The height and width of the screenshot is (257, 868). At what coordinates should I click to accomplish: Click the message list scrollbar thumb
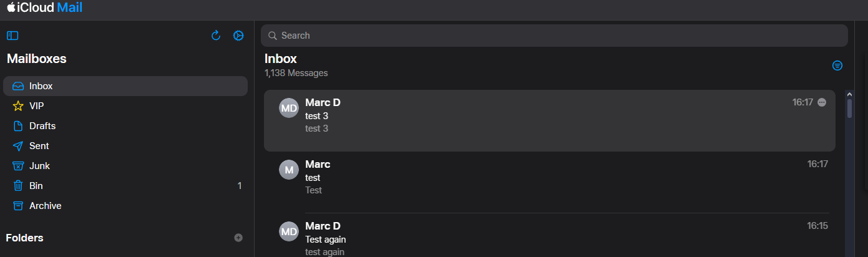[x=849, y=108]
